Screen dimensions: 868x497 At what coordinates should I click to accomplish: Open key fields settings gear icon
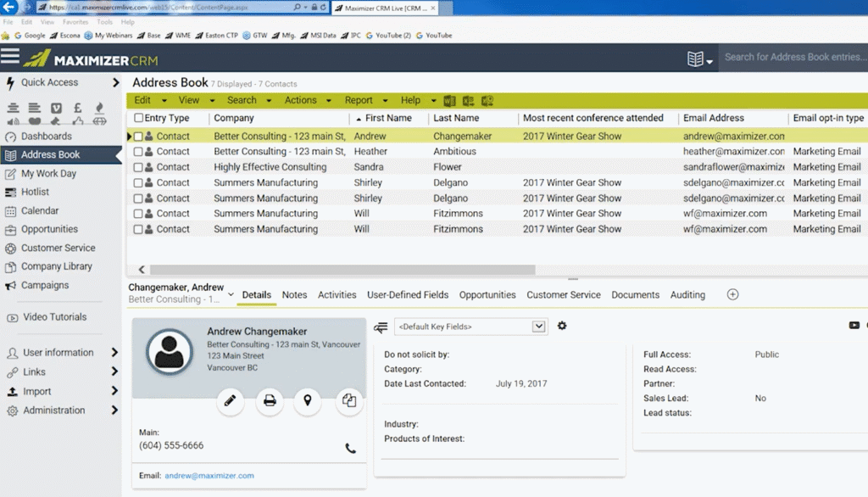(x=562, y=326)
